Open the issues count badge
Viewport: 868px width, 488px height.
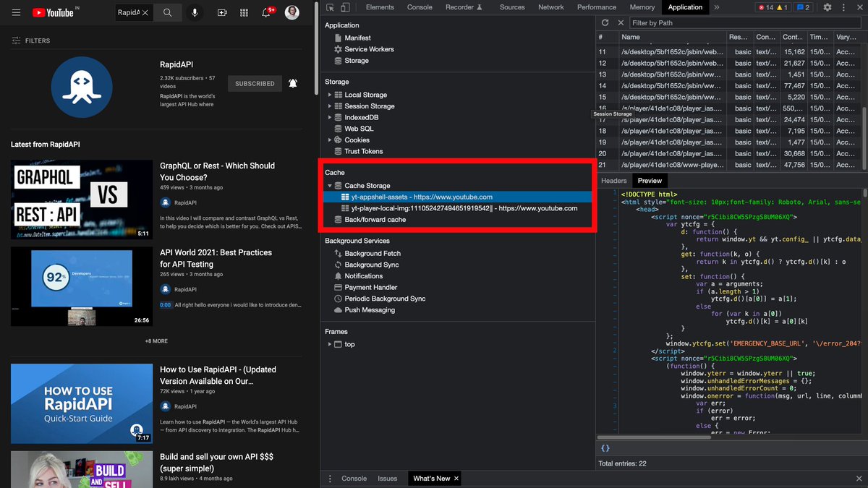803,7
